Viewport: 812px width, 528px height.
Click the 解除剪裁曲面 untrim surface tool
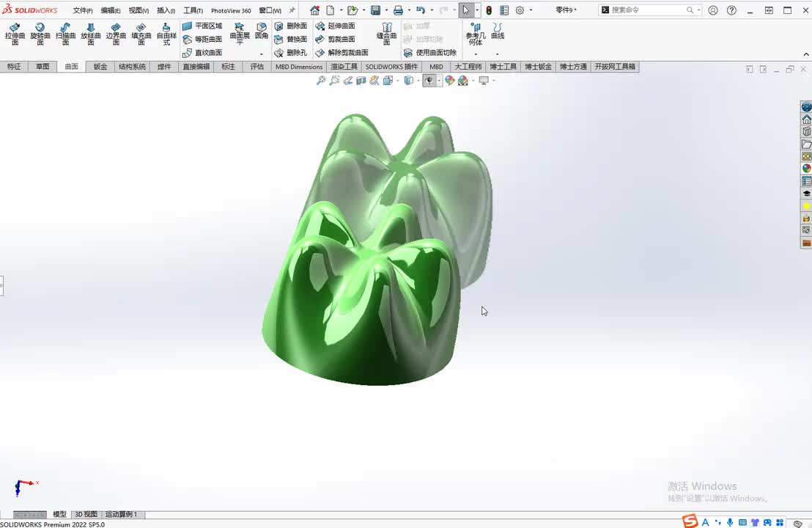(342, 53)
